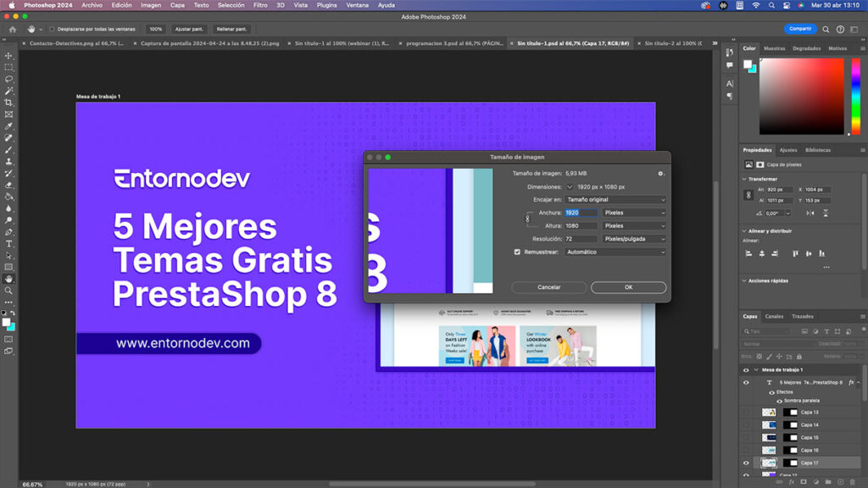This screenshot has height=488, width=868.
Task: Switch to the Muestras tab
Action: 775,48
